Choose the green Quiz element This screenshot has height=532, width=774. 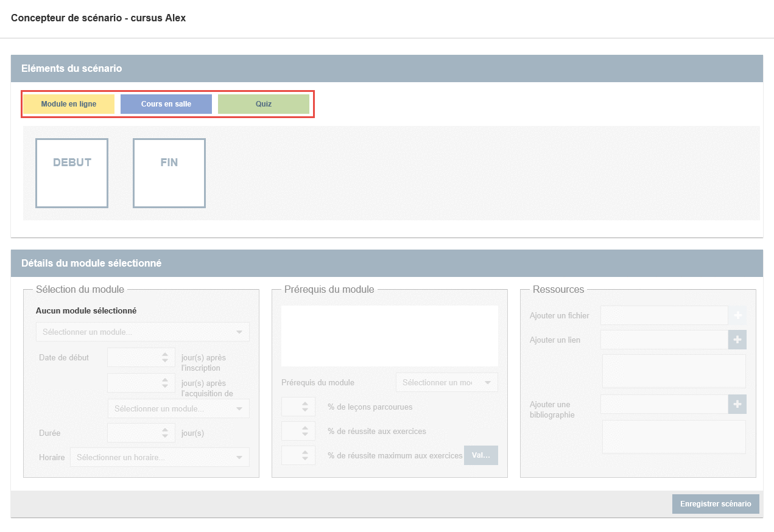pos(263,104)
